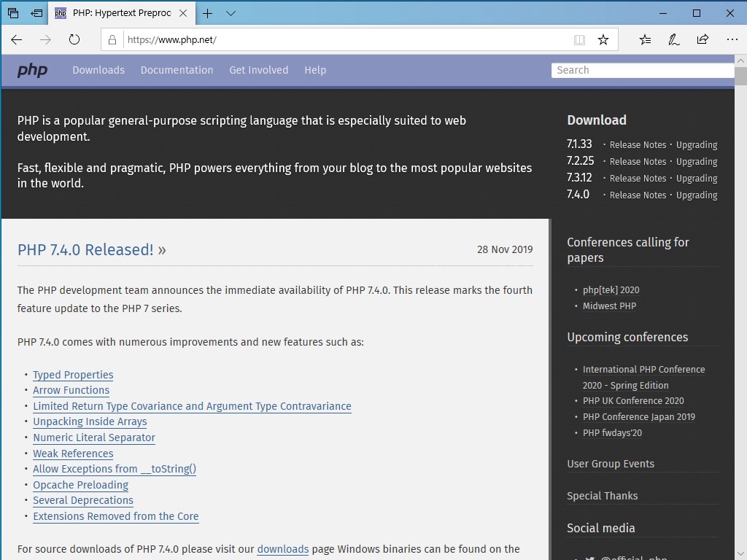Select the Documentation menu item

coord(177,70)
